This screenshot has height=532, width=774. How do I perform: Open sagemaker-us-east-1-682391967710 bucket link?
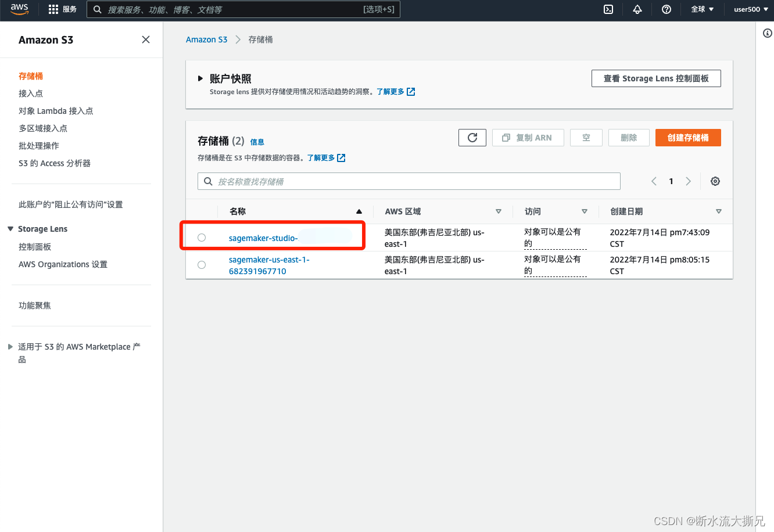(269, 265)
